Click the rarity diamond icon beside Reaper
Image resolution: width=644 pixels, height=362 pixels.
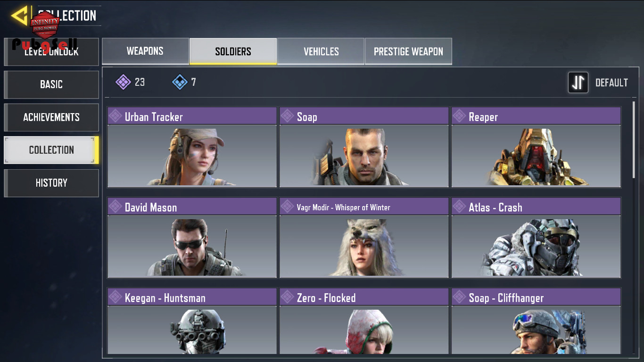point(460,116)
